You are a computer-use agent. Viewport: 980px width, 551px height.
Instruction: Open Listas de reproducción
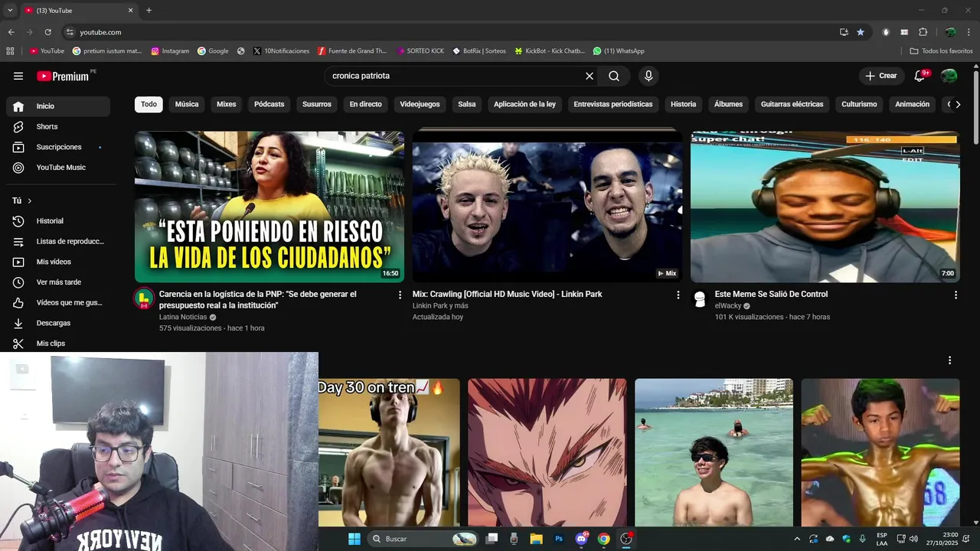(58, 241)
